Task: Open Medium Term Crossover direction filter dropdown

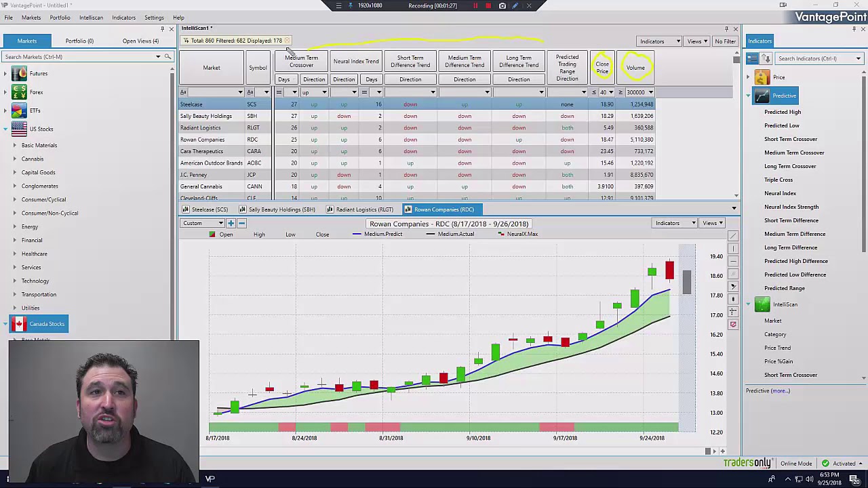Action: coord(324,92)
